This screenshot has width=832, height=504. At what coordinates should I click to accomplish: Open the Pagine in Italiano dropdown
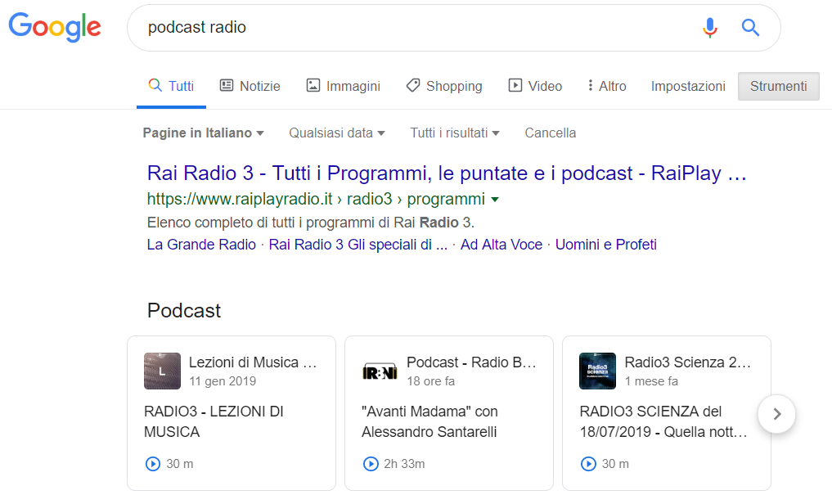coord(203,133)
